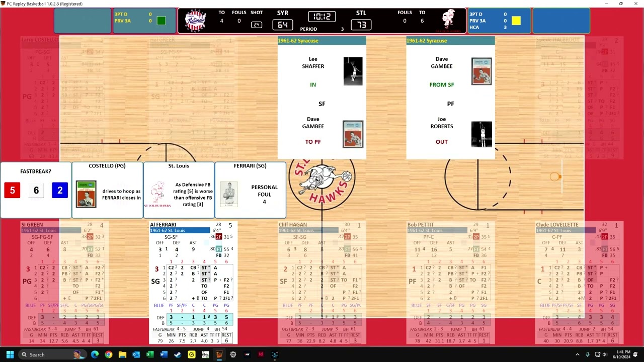Image resolution: width=644 pixels, height=362 pixels.
Task: Click the red fastbreak die showing 5
Action: (x=13, y=191)
